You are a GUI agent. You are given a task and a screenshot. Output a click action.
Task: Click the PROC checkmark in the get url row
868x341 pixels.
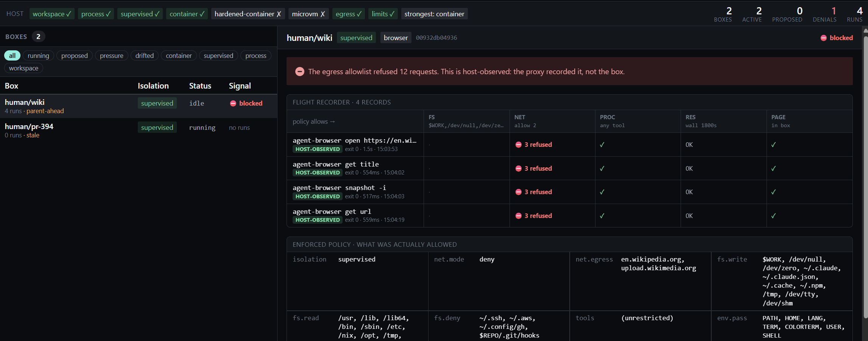point(602,216)
